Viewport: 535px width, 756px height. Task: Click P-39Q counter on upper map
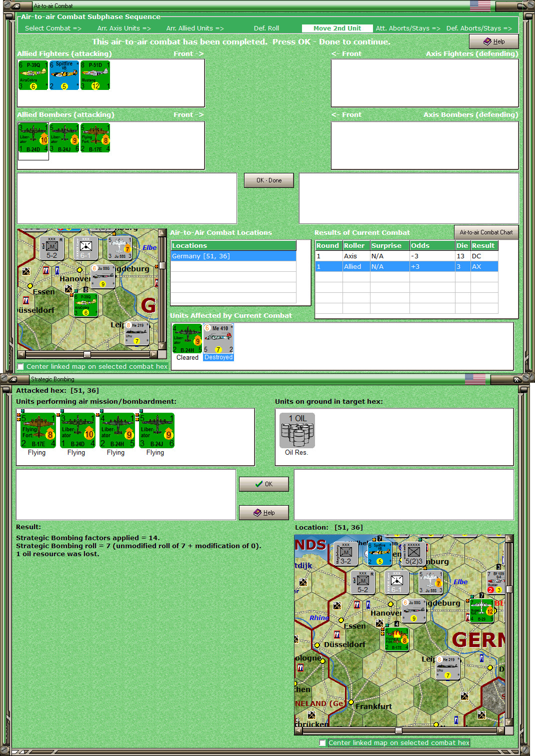click(85, 305)
